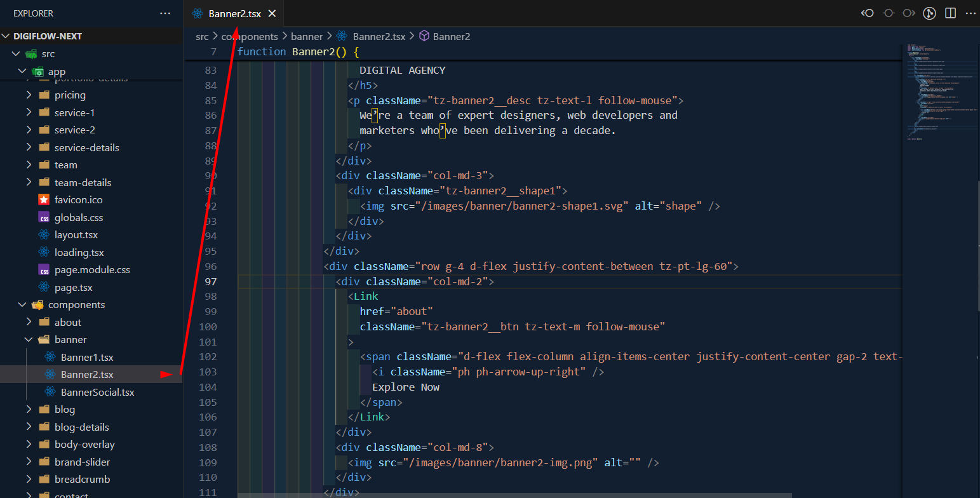Open the circled git branch graph icon
This screenshot has width=980, height=498.
click(x=930, y=13)
